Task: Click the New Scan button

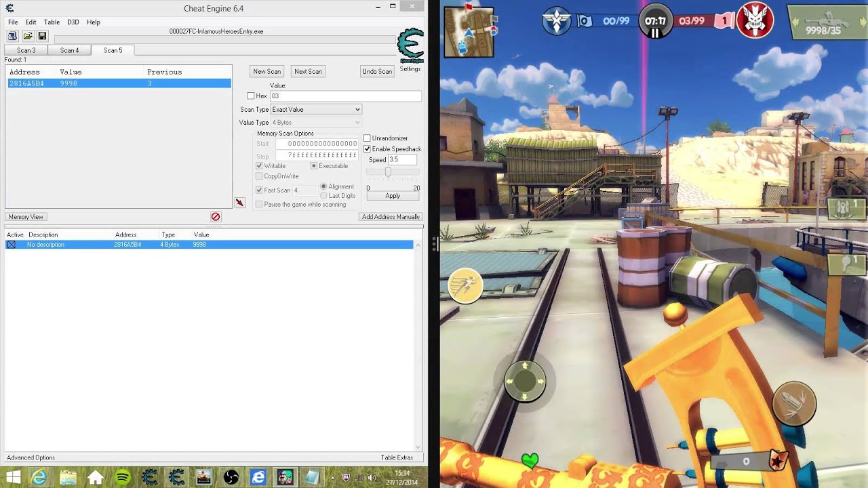Action: click(x=267, y=72)
